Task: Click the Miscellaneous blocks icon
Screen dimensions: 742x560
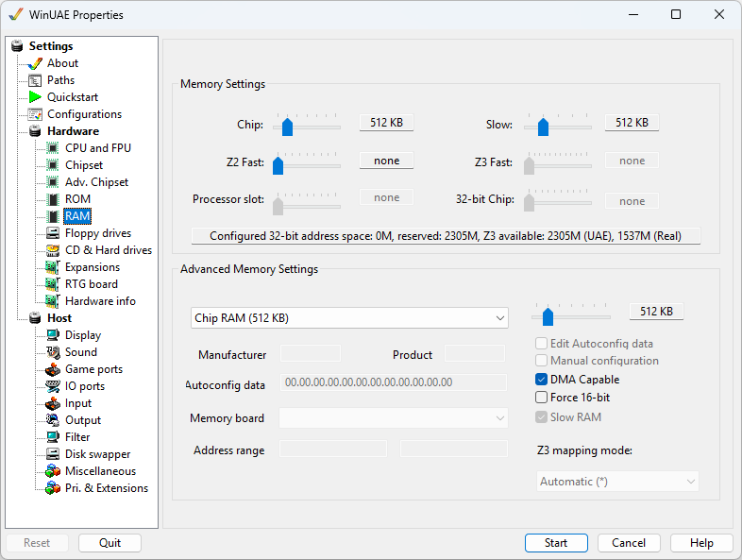Action: (53, 471)
